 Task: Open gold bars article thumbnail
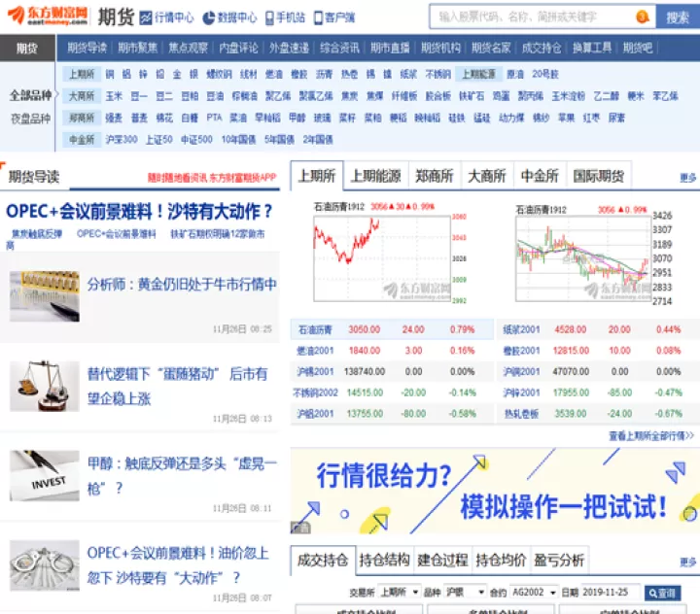click(x=44, y=296)
